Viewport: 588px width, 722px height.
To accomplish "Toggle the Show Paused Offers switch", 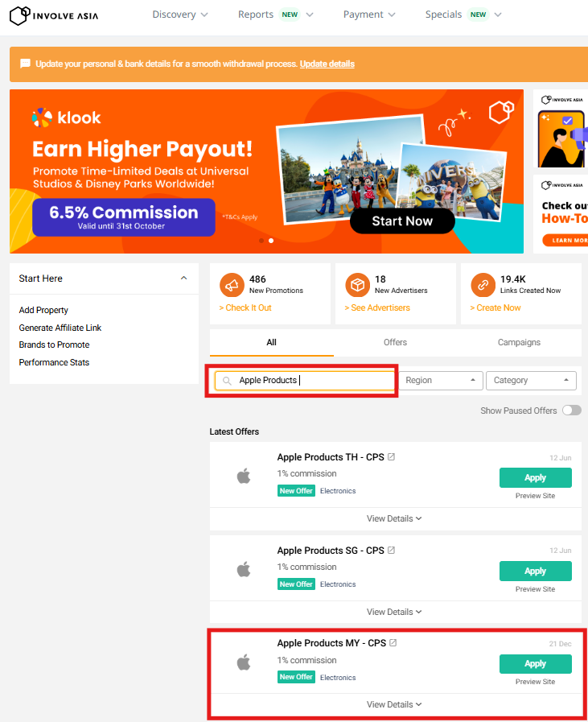I will (x=571, y=411).
